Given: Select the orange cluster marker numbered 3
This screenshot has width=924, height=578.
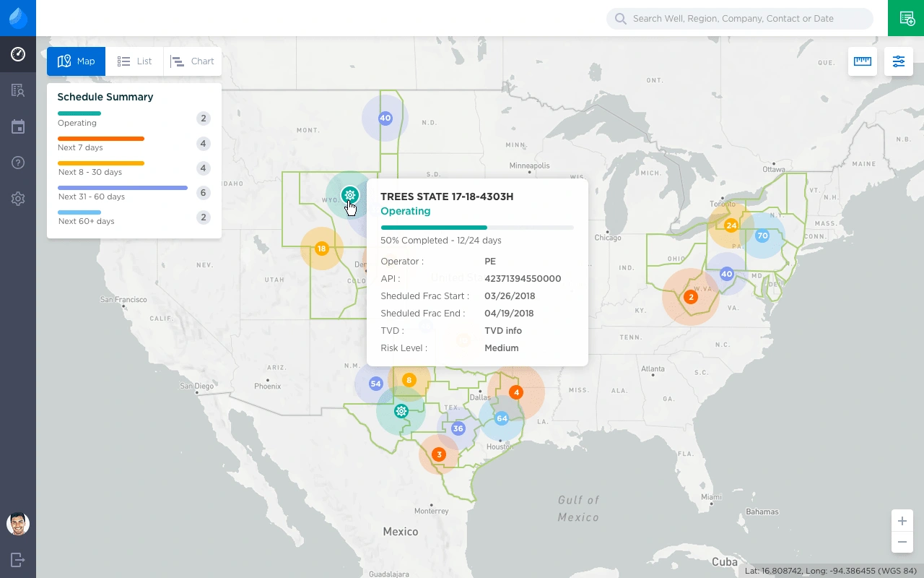Looking at the screenshot, I should pos(438,454).
